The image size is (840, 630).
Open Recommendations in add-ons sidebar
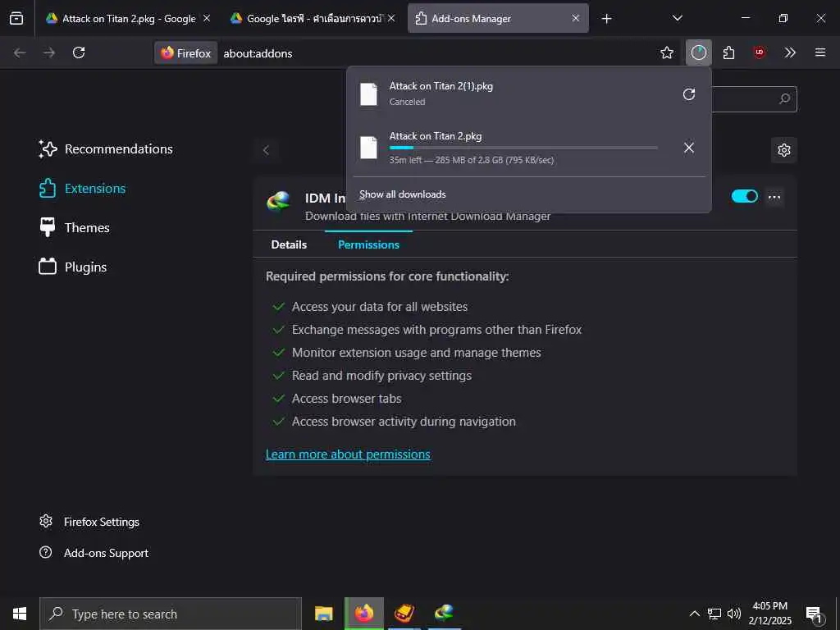(x=106, y=149)
